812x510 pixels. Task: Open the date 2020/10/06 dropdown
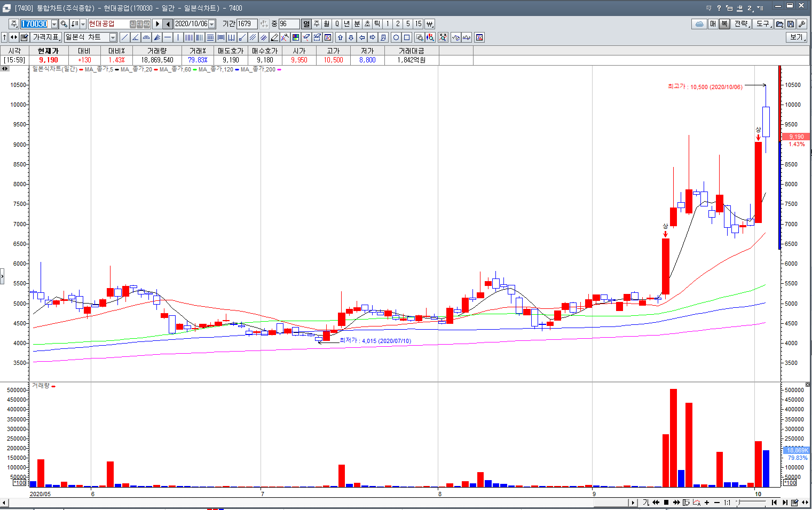click(x=212, y=24)
